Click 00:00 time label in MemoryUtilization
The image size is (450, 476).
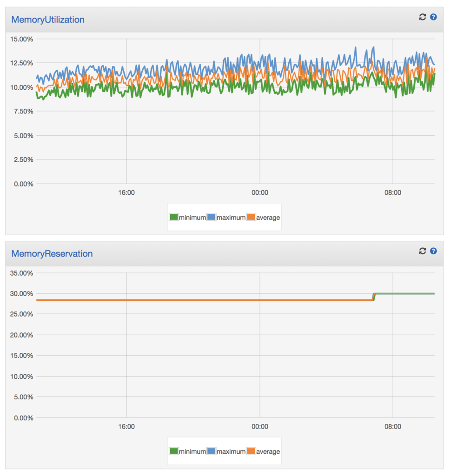tap(260, 193)
